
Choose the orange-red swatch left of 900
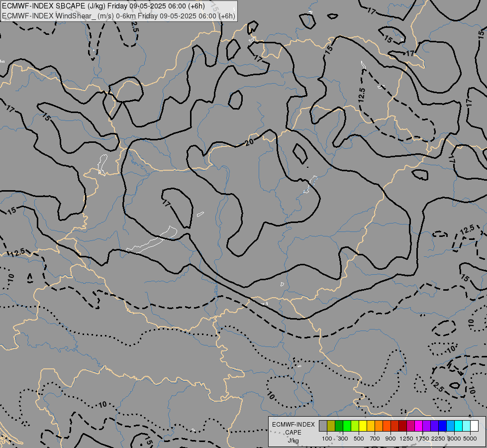[387, 426]
